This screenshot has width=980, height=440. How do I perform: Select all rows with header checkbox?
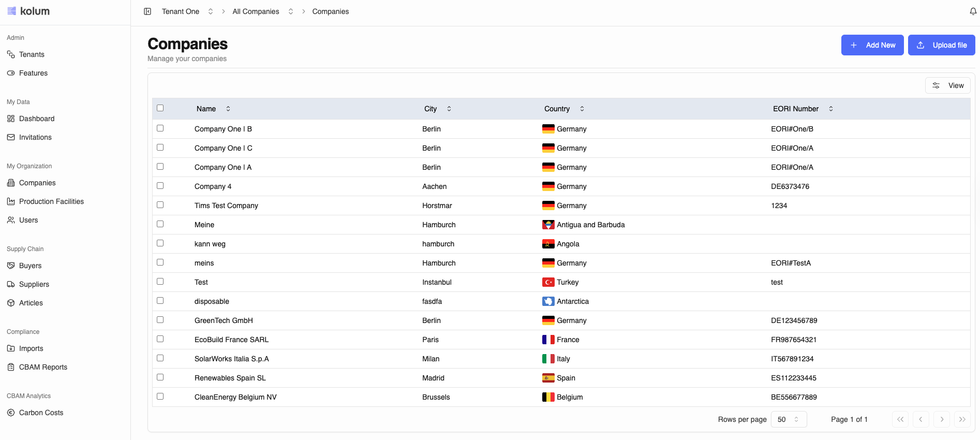click(x=160, y=108)
